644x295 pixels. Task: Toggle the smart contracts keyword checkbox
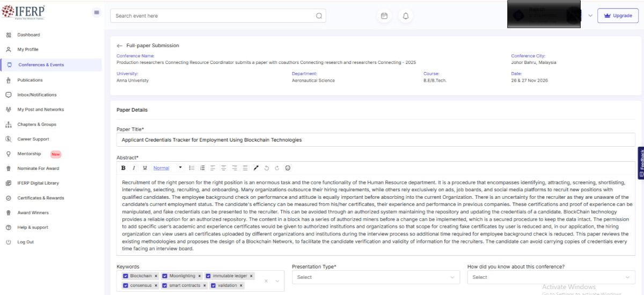(165, 285)
